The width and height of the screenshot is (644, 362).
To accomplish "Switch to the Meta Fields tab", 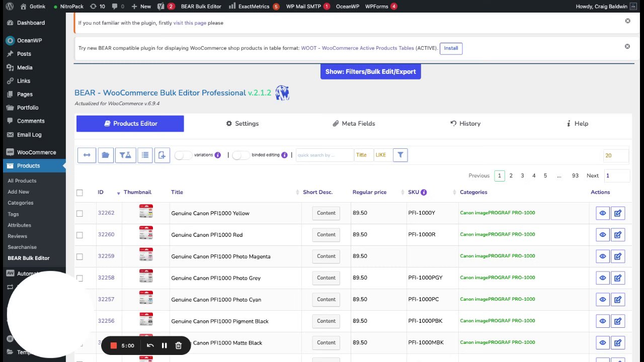I will 354,124.
